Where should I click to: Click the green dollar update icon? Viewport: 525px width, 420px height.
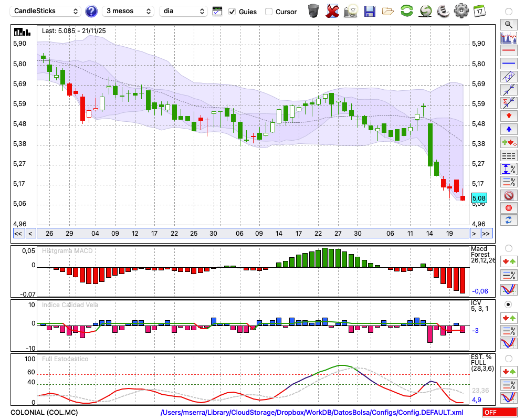425,11
